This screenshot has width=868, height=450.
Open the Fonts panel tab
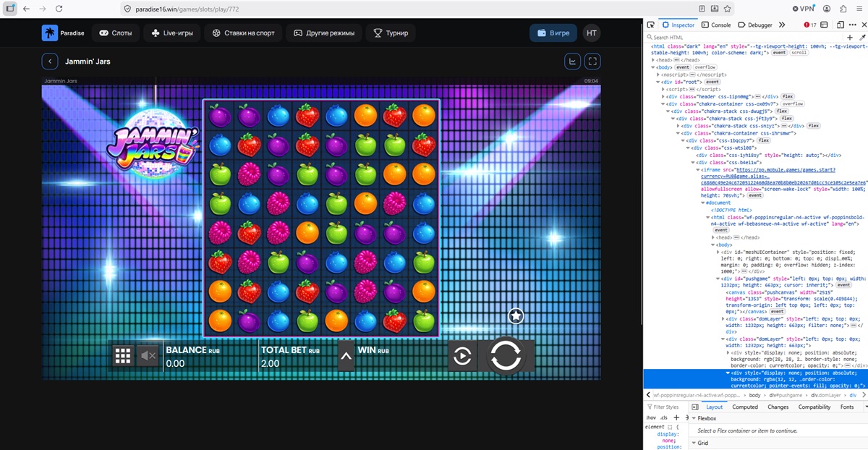[x=847, y=407]
